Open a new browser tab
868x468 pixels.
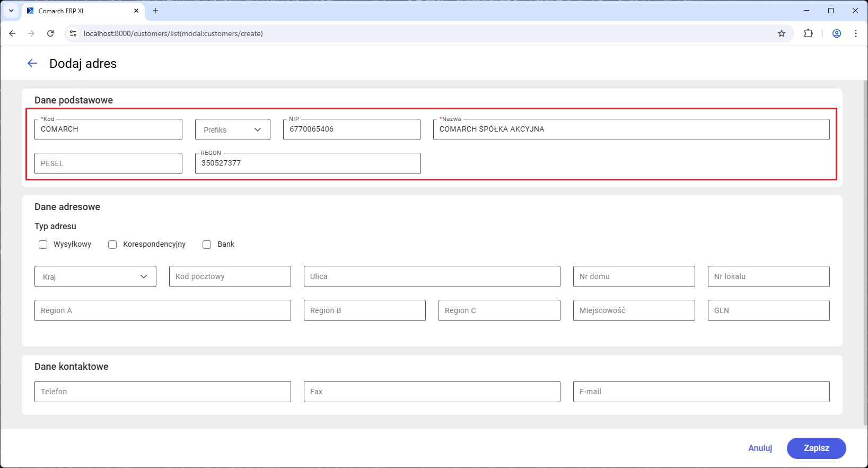tap(155, 11)
